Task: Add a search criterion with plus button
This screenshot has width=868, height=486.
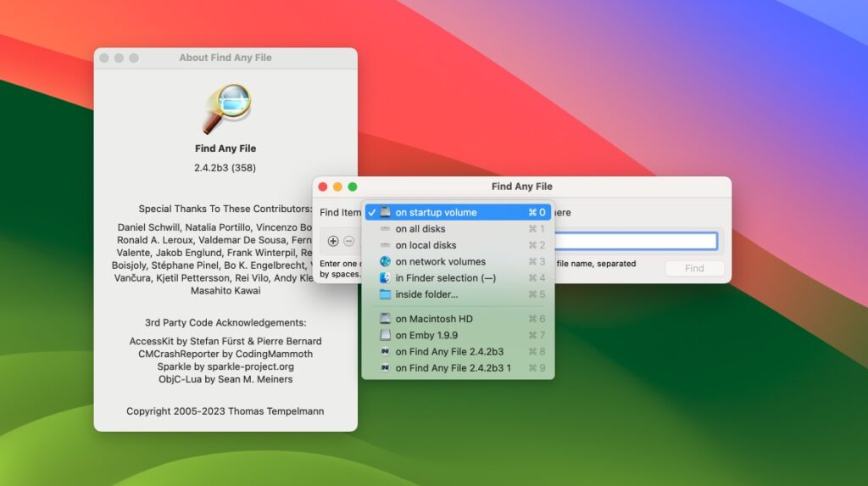Action: (x=332, y=241)
